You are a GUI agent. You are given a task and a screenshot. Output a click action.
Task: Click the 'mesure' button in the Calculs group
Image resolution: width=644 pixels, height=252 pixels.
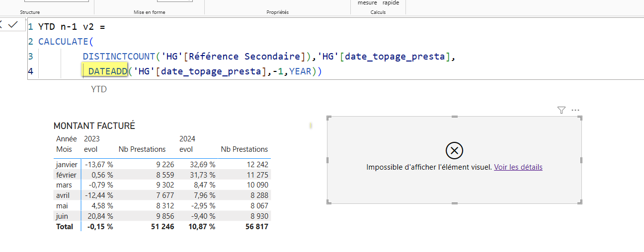(x=367, y=3)
